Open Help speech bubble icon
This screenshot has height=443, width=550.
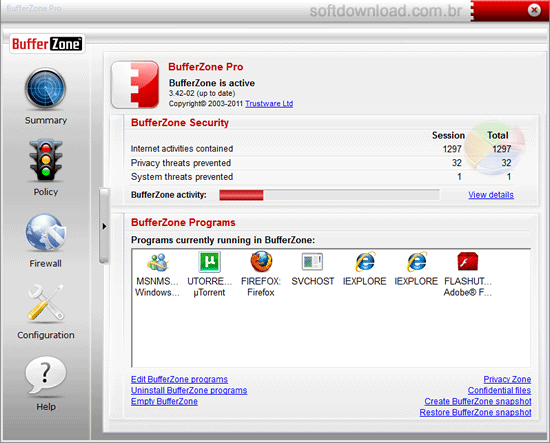[x=46, y=375]
